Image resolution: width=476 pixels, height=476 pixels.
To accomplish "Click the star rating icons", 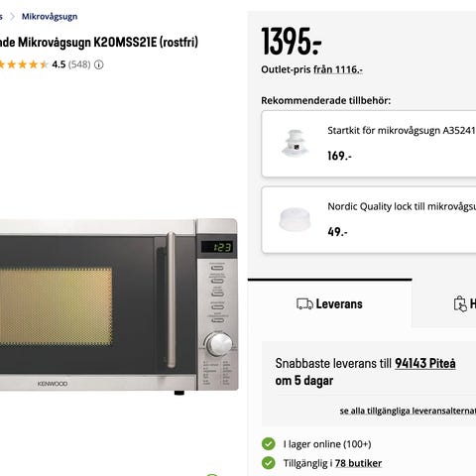I will point(23,64).
